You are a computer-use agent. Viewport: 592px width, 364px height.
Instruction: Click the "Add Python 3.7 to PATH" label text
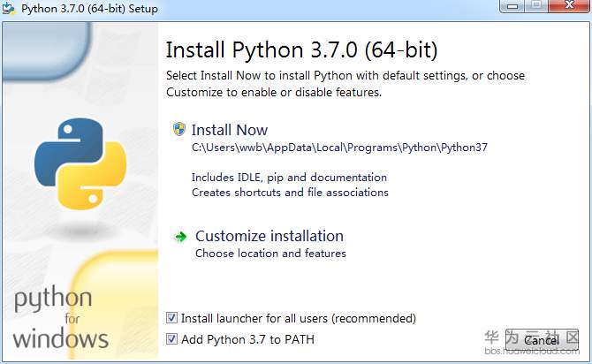(247, 339)
